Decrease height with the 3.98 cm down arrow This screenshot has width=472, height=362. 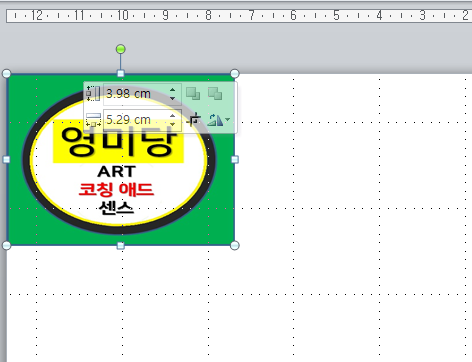point(172,98)
